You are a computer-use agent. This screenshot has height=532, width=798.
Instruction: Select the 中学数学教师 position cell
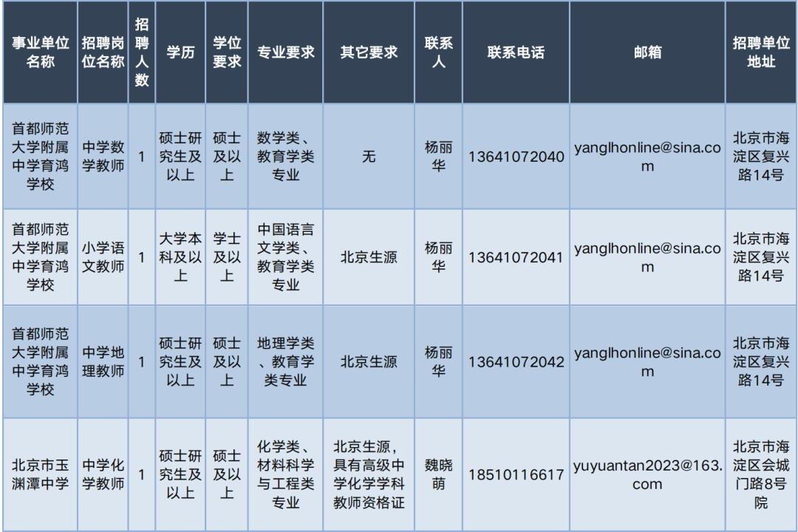point(103,157)
